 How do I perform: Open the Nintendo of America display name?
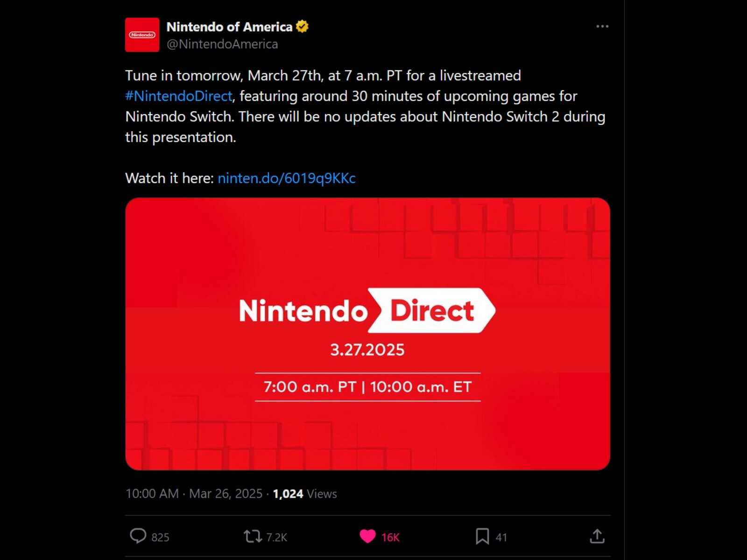click(229, 27)
